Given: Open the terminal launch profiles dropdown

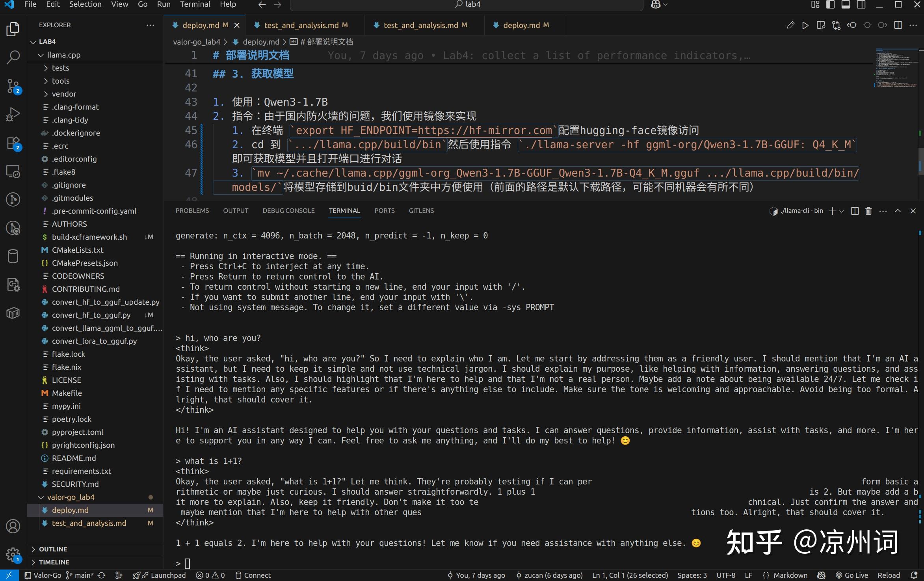Looking at the screenshot, I should point(842,211).
